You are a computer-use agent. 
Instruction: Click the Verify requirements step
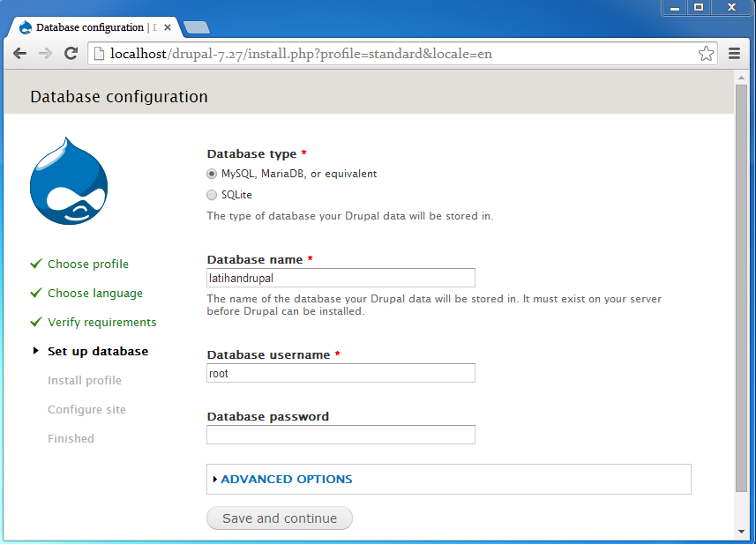[102, 322]
